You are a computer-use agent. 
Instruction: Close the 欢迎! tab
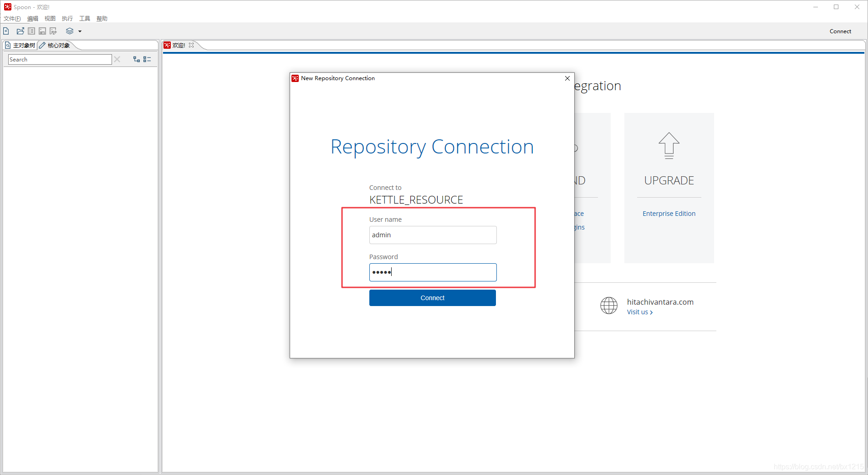tap(191, 45)
